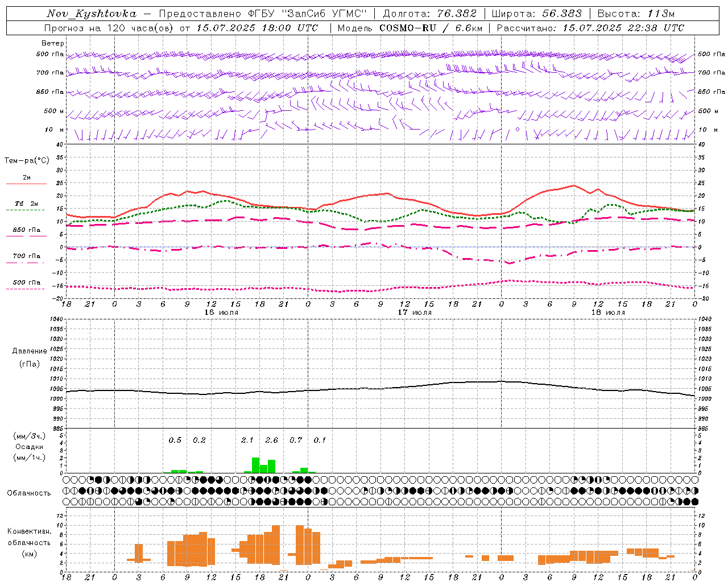Click '850 гПа' in the temperature legend
This screenshot has height=582, width=728.
[27, 230]
